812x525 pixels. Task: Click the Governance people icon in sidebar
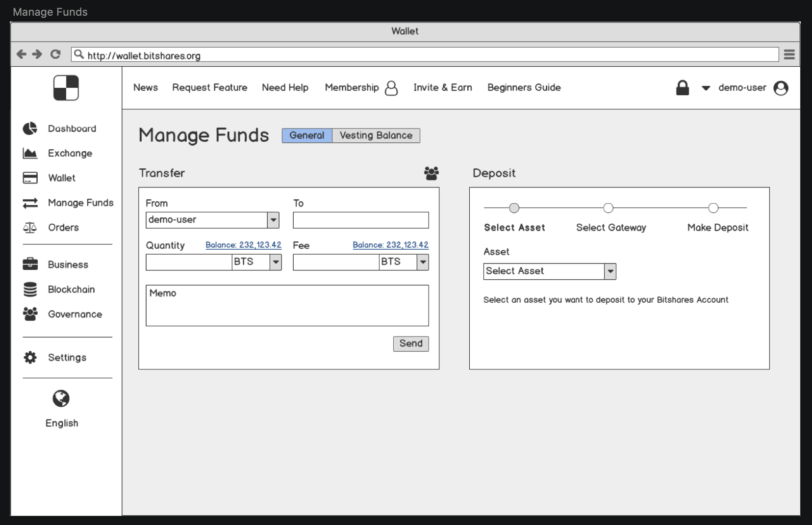[30, 314]
